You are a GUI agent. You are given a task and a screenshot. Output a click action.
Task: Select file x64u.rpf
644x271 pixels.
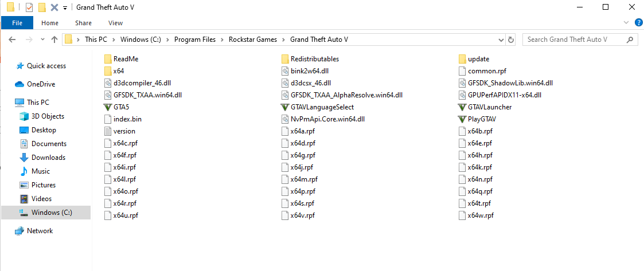coord(126,215)
